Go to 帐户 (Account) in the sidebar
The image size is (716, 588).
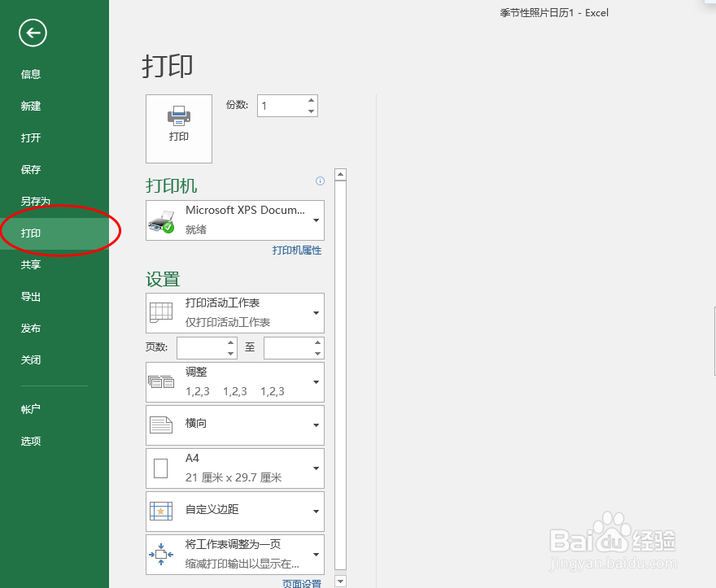point(30,409)
